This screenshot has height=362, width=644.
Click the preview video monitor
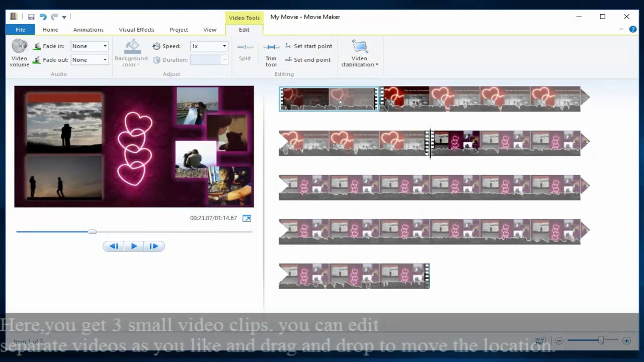134,146
